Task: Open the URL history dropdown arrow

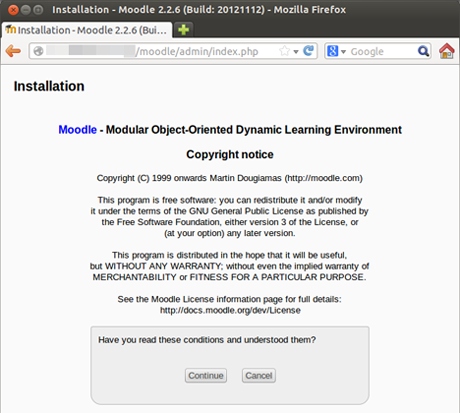Action: click(x=296, y=52)
